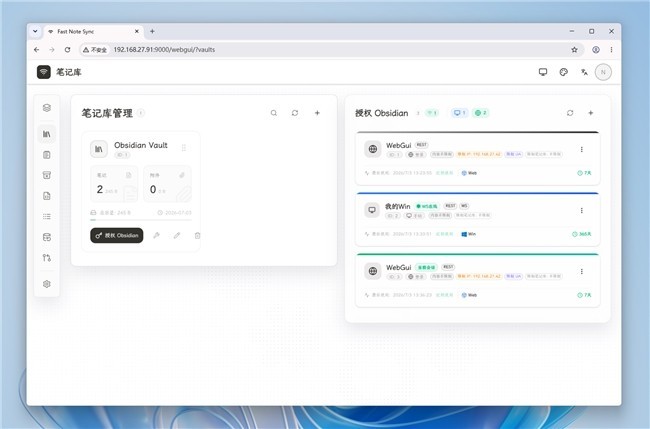Open the list view icon in sidebar

tap(47, 216)
